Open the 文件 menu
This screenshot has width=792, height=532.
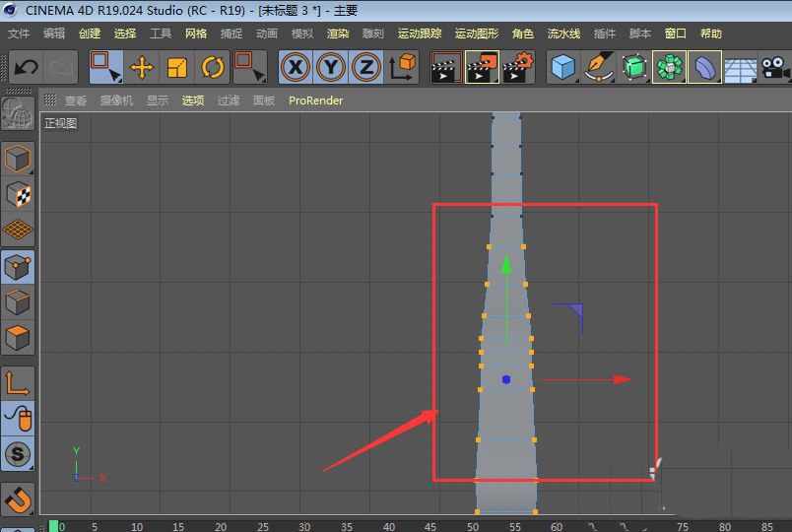19,33
